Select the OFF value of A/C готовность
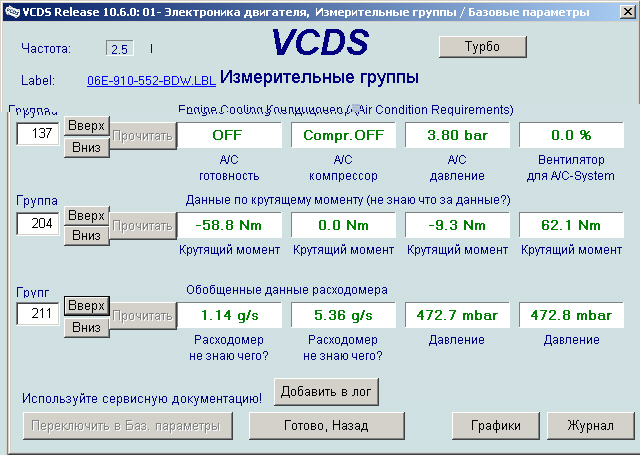The height and width of the screenshot is (455, 640). coord(229,135)
